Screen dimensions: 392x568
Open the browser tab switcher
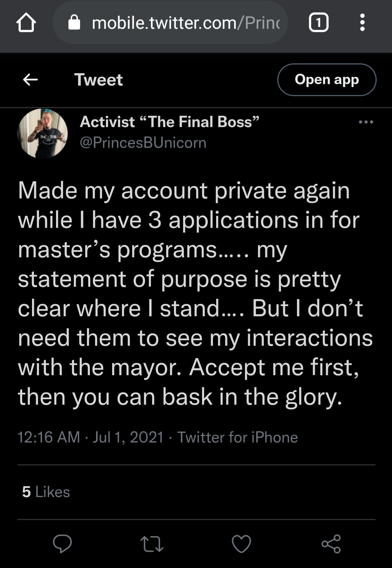[318, 23]
